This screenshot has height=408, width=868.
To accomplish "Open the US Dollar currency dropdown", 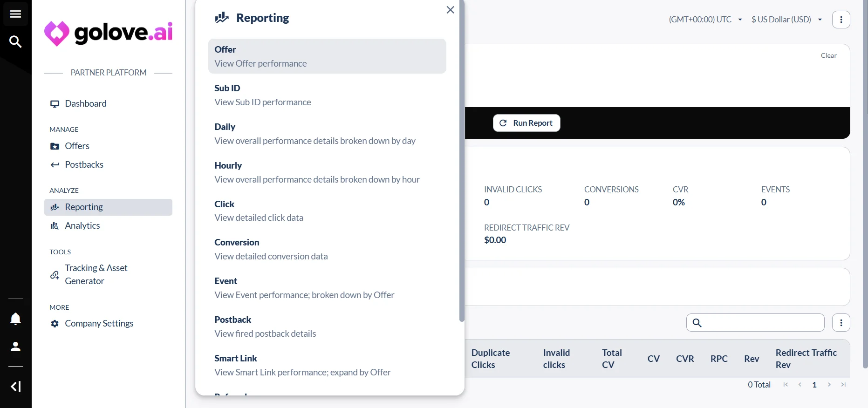I will pyautogui.click(x=786, y=20).
